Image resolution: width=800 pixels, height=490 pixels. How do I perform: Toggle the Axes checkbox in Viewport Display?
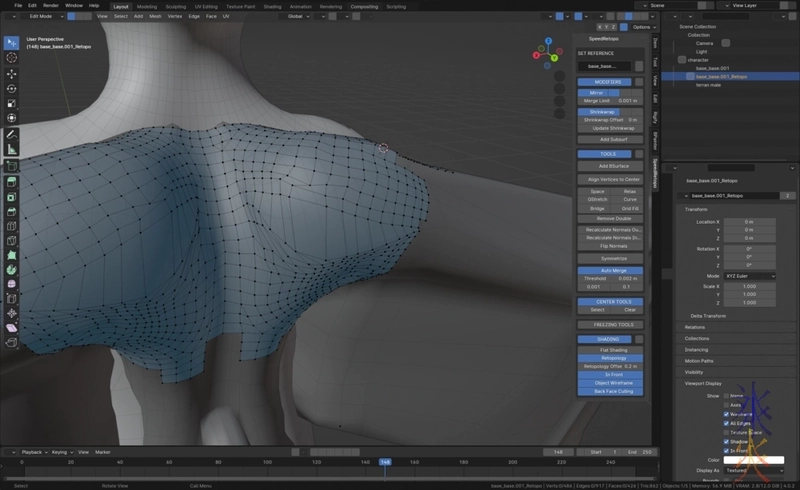(x=726, y=405)
